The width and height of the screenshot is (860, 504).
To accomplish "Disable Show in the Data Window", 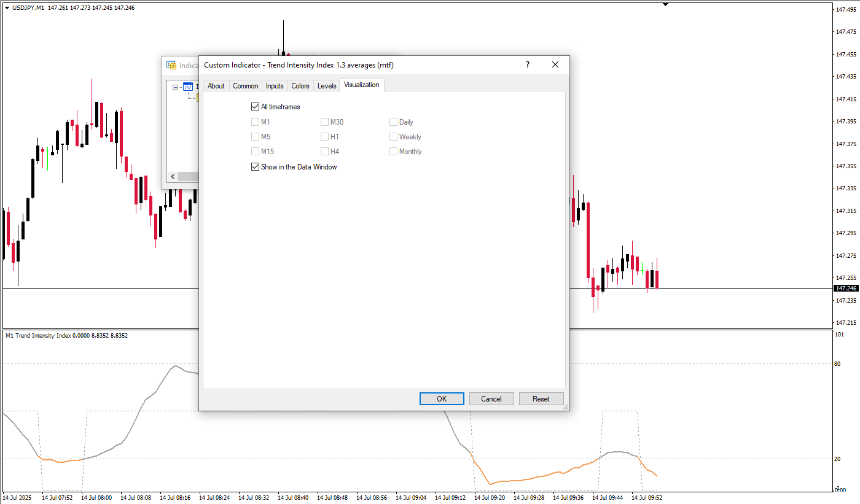I will (256, 167).
